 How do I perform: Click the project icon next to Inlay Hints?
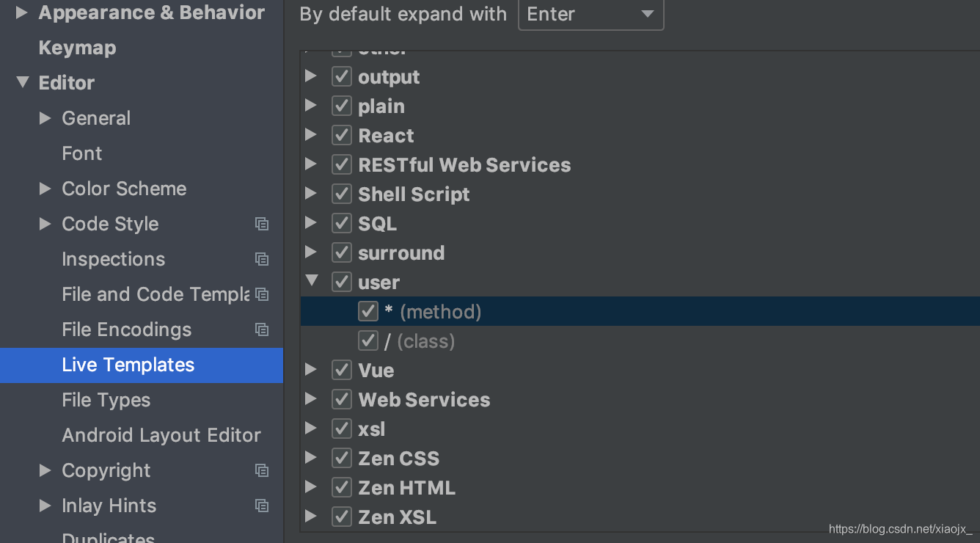(262, 506)
